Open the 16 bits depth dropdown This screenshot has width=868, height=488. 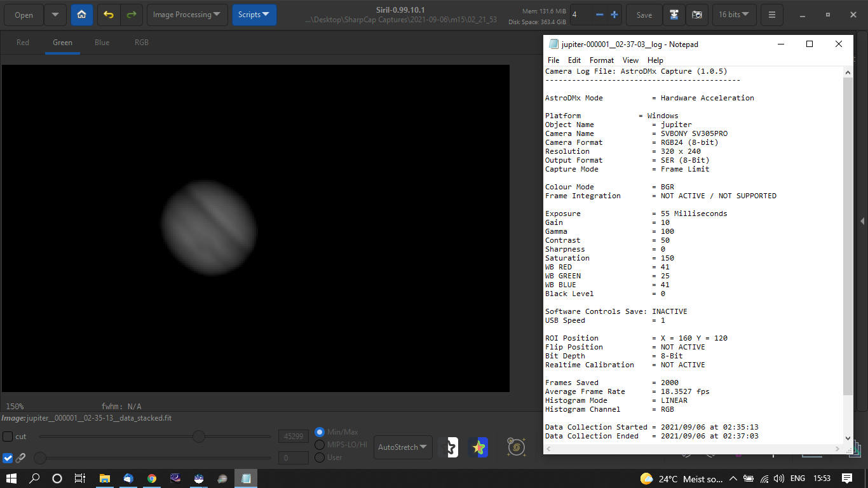click(734, 15)
